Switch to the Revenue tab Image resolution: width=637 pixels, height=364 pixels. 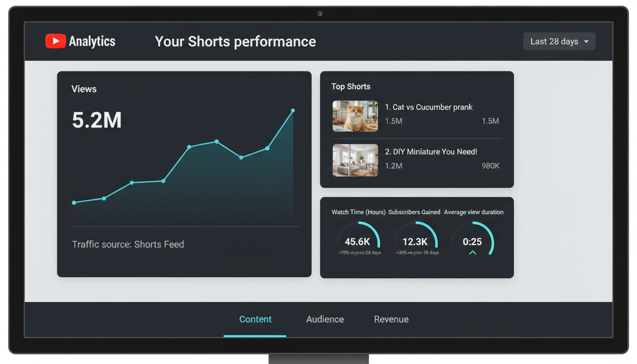pyautogui.click(x=391, y=319)
